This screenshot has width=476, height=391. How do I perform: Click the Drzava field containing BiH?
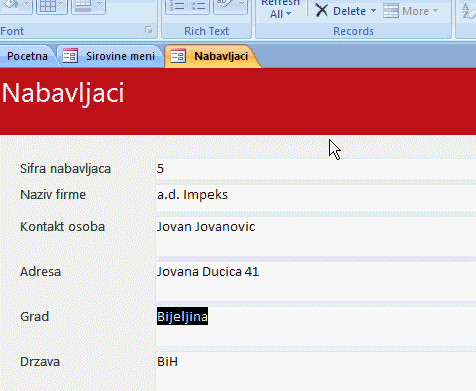pos(316,371)
